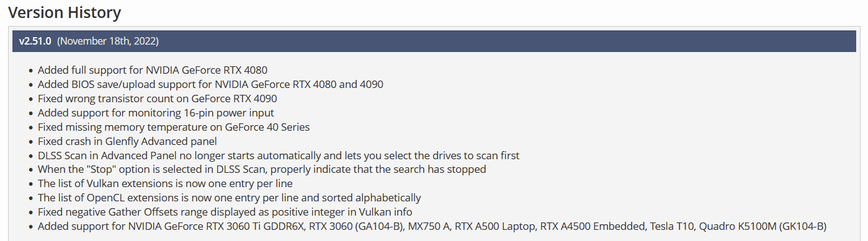This screenshot has width=868, height=241.
Task: Select the DLSS Scan no longer starts automatically entry
Action: [x=279, y=156]
